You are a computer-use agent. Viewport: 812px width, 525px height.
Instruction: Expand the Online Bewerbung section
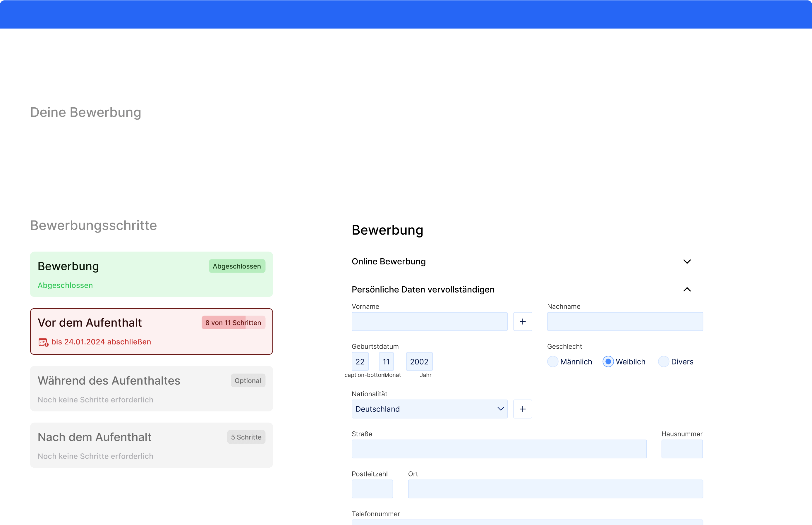(687, 261)
